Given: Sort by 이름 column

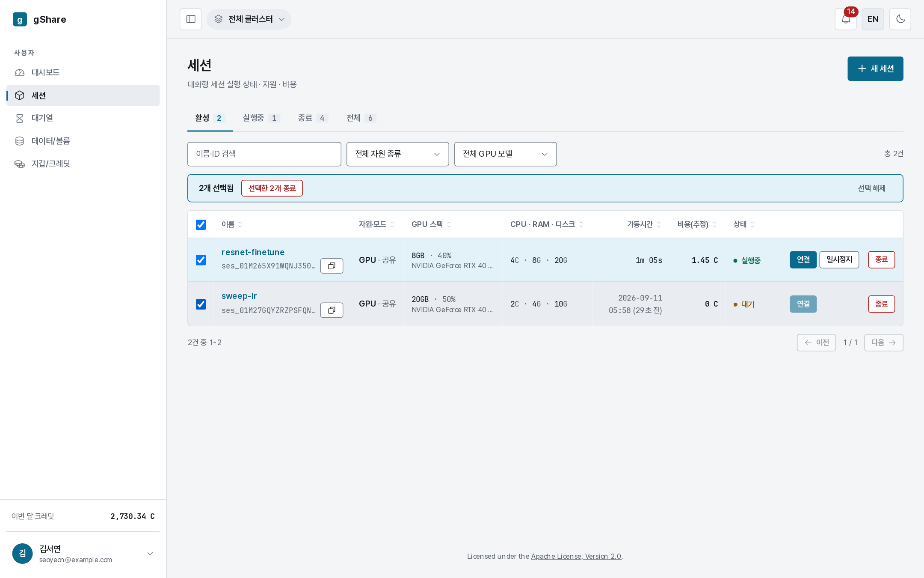Looking at the screenshot, I should (x=232, y=224).
